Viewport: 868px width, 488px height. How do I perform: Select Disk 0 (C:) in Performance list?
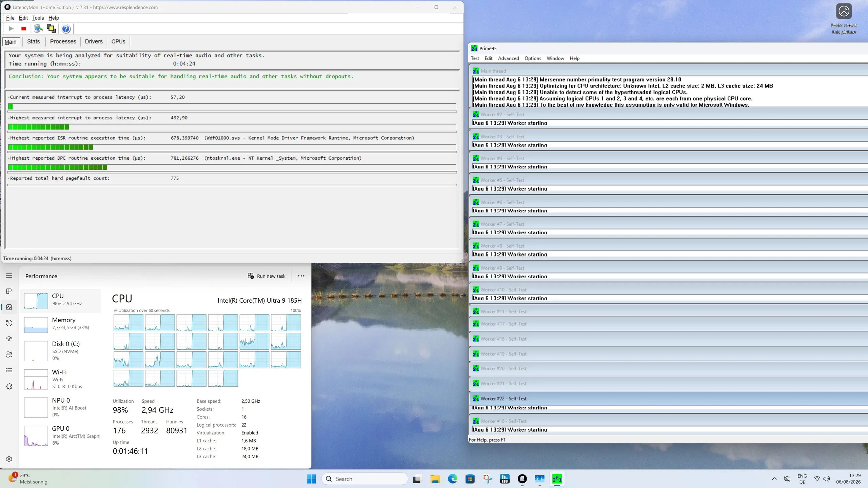61,351
